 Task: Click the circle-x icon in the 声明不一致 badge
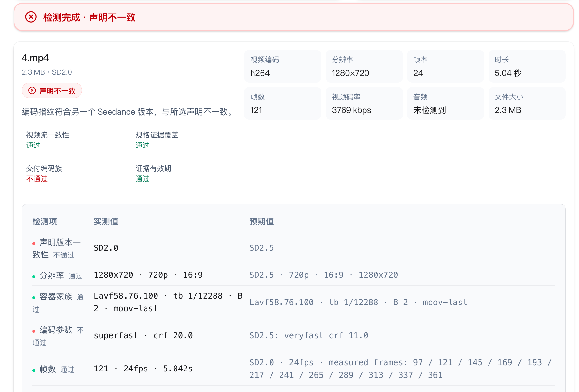[x=32, y=90]
